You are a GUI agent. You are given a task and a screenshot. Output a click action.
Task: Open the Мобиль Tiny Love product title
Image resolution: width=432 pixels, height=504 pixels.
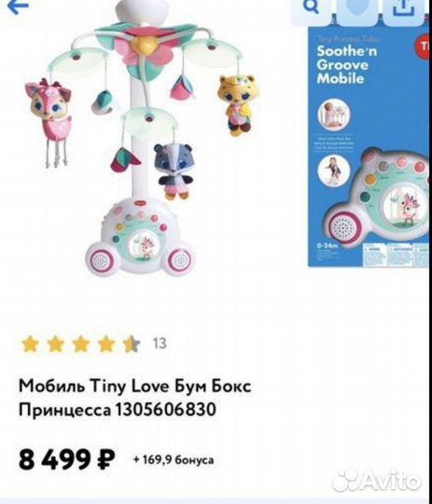point(135,398)
